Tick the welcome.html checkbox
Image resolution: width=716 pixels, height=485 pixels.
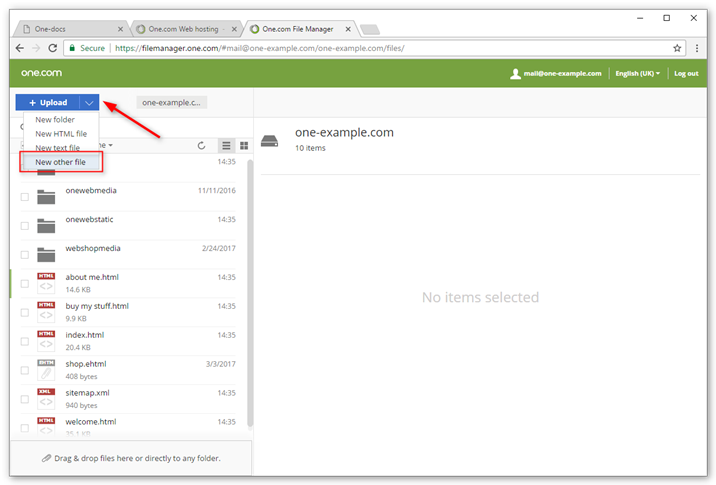[x=25, y=428]
